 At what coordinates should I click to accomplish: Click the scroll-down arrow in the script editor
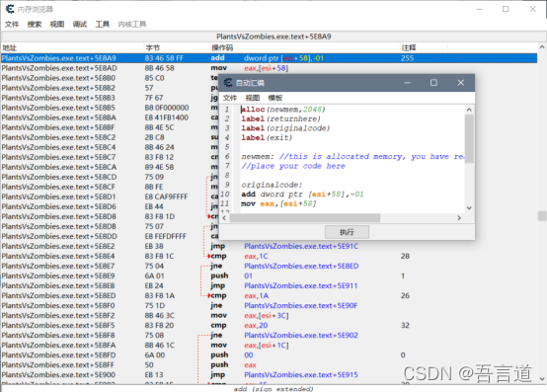(469, 208)
